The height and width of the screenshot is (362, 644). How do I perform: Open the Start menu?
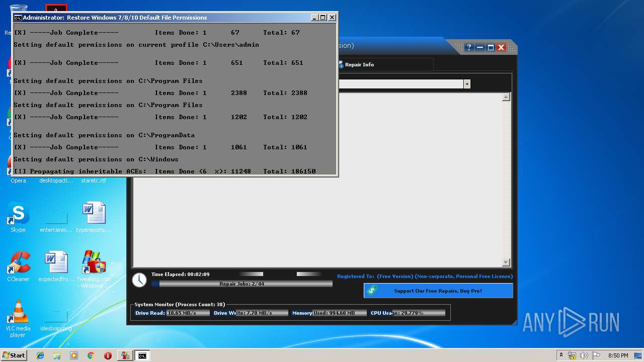(14, 355)
